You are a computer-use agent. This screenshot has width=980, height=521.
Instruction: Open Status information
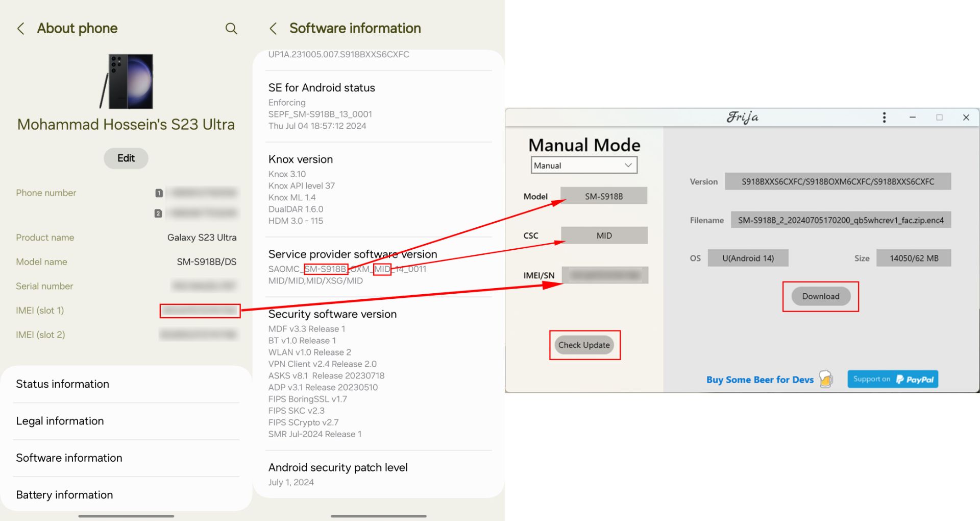click(126, 384)
